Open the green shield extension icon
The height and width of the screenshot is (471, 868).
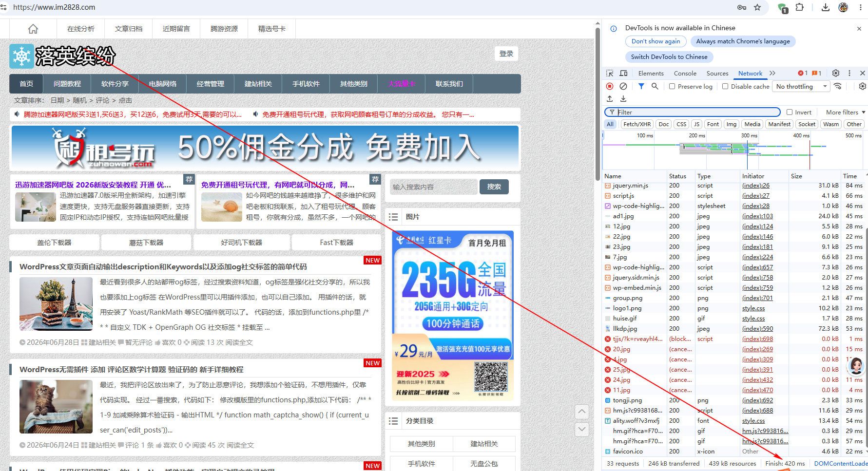pyautogui.click(x=783, y=8)
